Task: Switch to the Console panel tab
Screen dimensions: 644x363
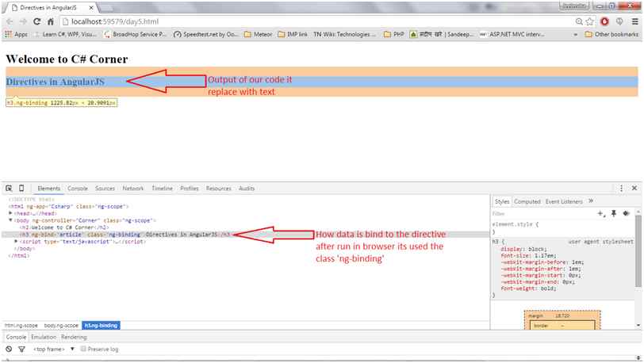Action: [x=78, y=188]
